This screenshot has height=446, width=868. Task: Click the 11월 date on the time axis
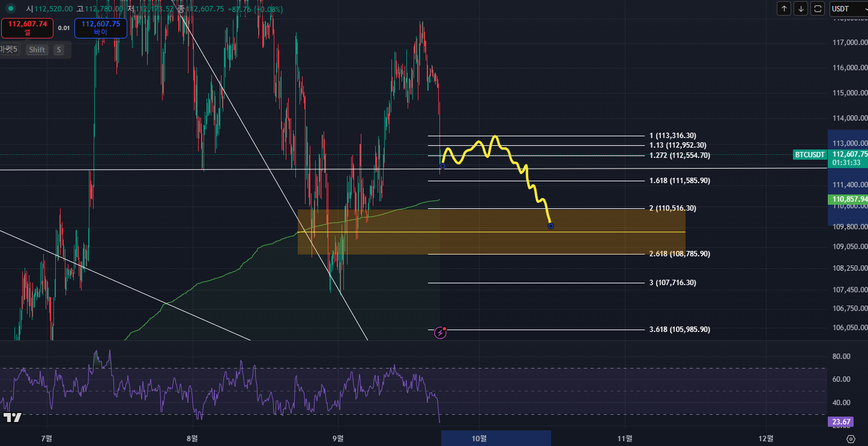(625, 439)
